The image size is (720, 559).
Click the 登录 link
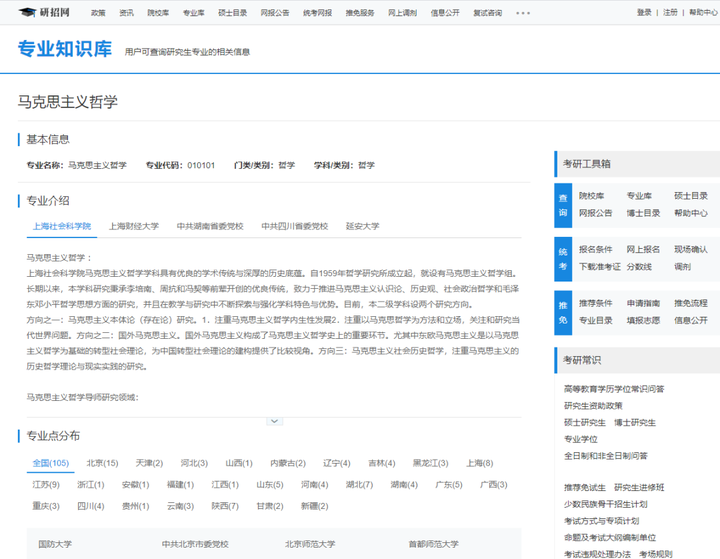(644, 13)
